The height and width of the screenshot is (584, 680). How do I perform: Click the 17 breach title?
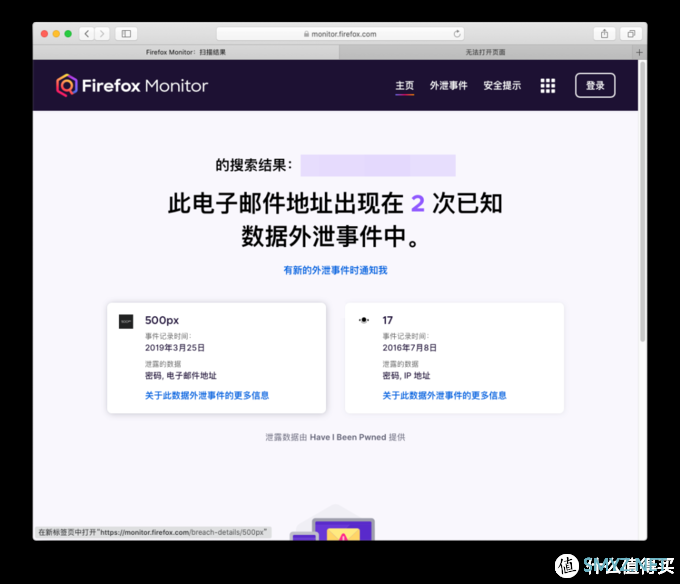(387, 320)
